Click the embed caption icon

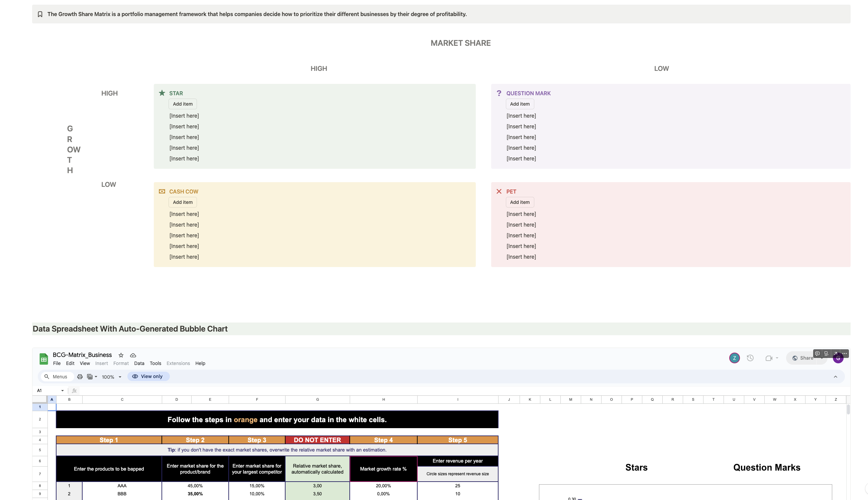(827, 353)
